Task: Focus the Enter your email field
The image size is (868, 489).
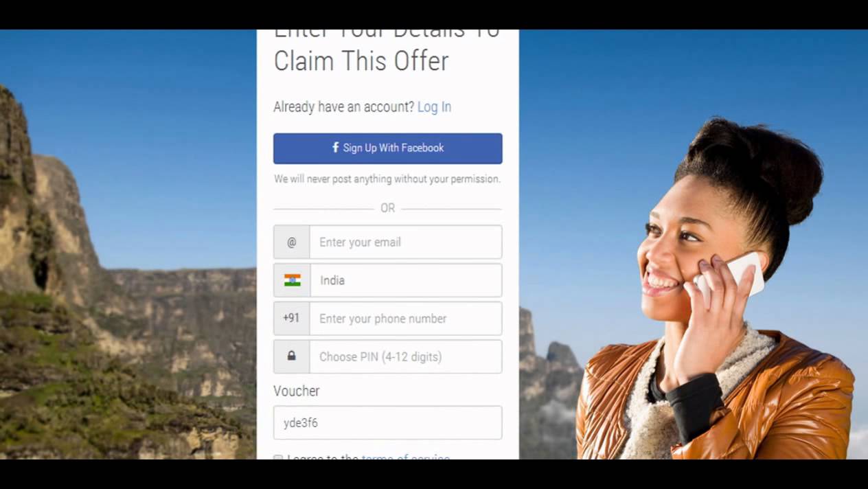Action: [405, 242]
